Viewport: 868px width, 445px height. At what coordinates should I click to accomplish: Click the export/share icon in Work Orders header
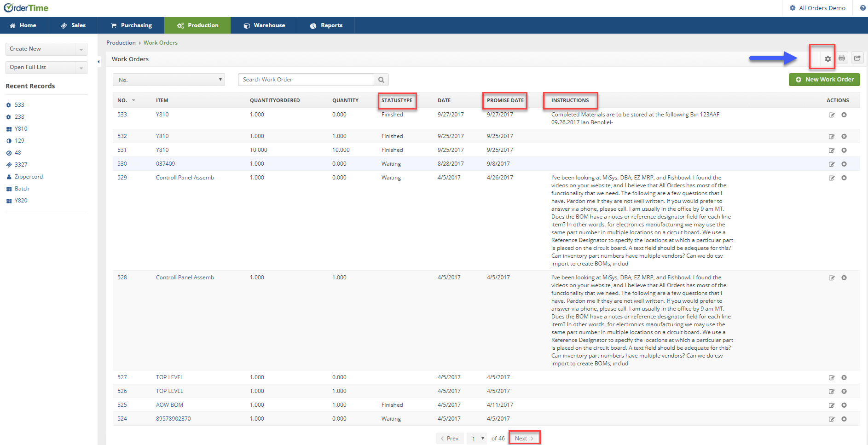(x=857, y=58)
